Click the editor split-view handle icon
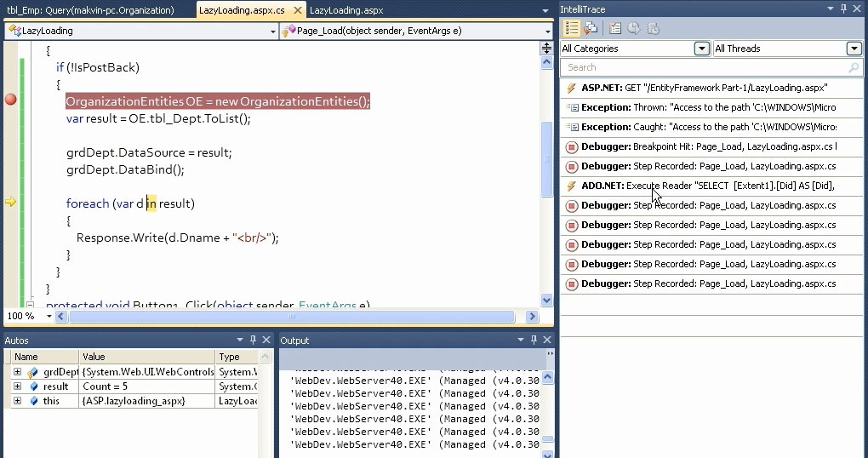868x458 pixels. click(x=547, y=49)
